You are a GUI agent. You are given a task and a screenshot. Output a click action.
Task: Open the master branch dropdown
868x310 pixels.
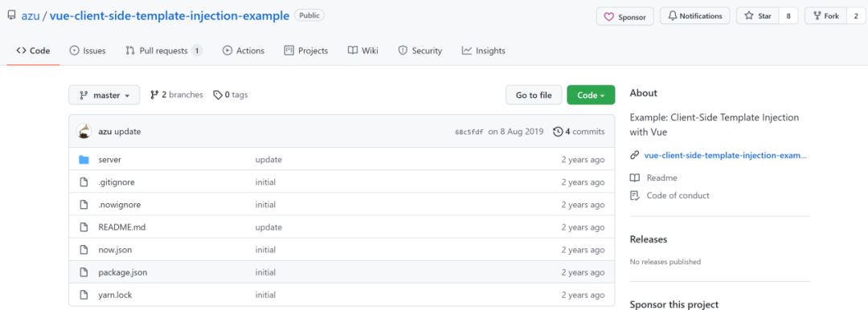coord(104,96)
